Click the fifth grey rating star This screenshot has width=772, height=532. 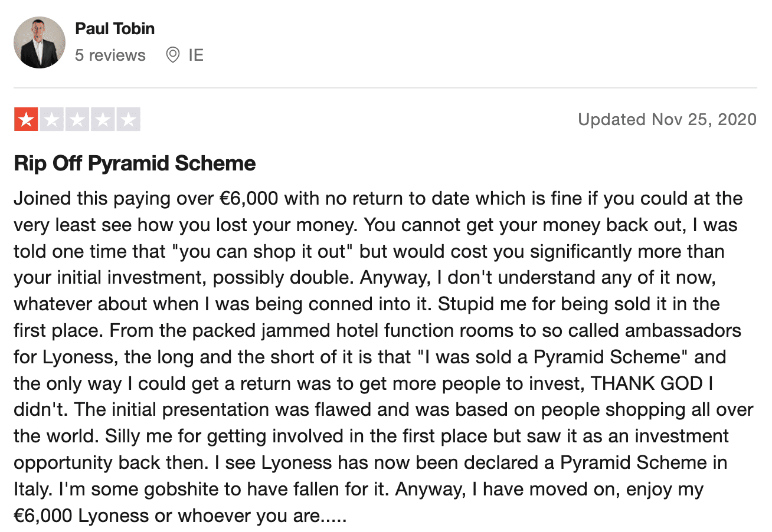[x=128, y=120]
